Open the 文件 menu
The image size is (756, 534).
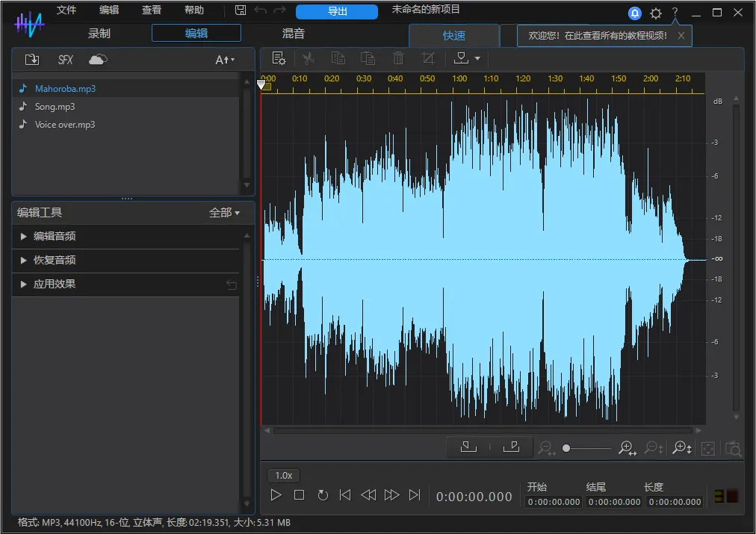(x=66, y=10)
